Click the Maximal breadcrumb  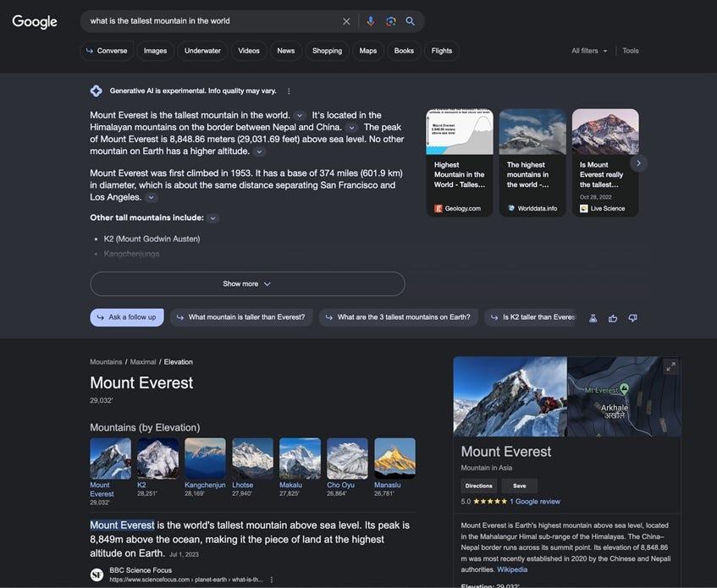point(143,362)
